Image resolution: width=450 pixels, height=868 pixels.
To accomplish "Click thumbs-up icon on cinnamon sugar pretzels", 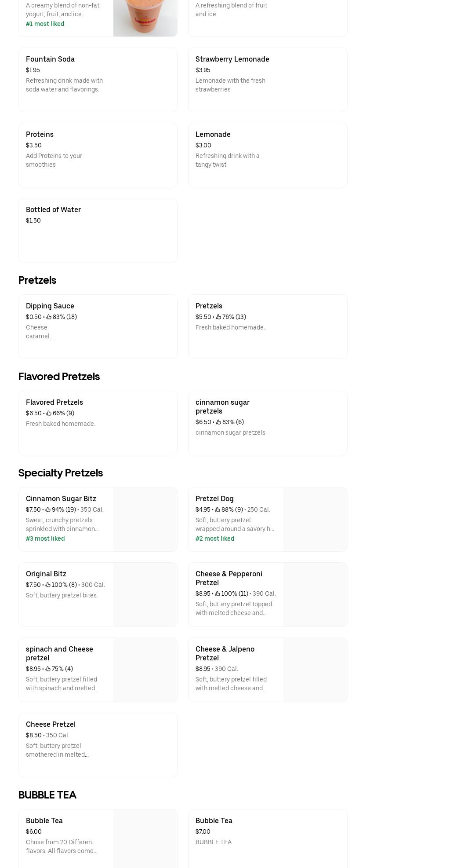I will click(x=218, y=422).
